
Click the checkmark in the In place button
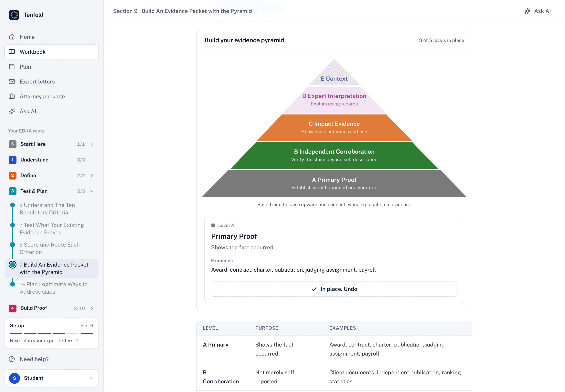coord(314,289)
